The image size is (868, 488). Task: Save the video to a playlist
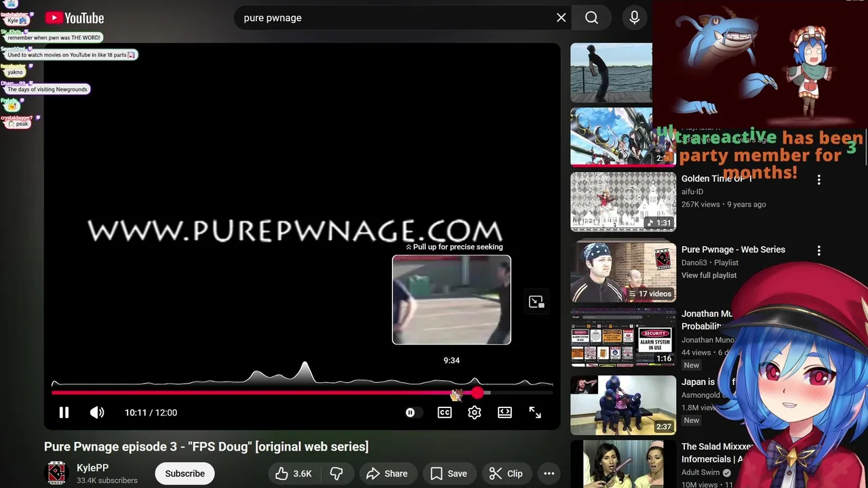[x=449, y=473]
